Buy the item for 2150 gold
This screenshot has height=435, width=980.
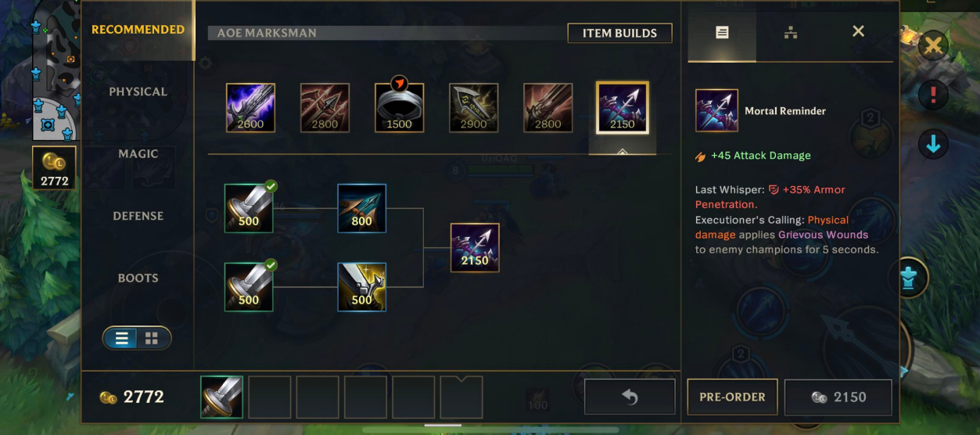838,397
